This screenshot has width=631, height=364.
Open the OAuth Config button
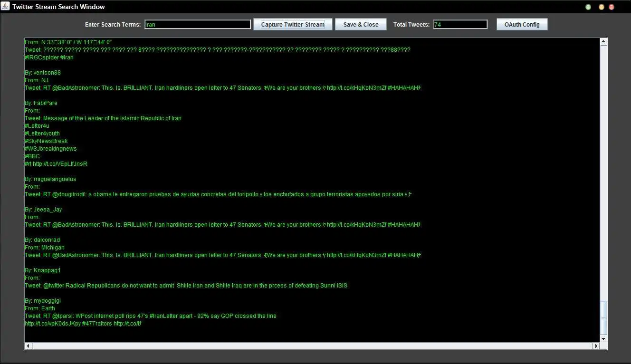[x=522, y=24]
